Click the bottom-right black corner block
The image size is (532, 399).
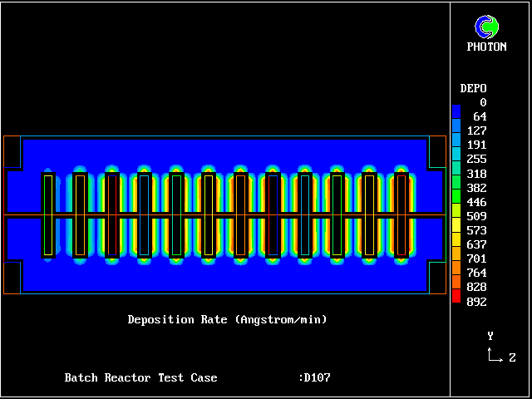(x=437, y=277)
